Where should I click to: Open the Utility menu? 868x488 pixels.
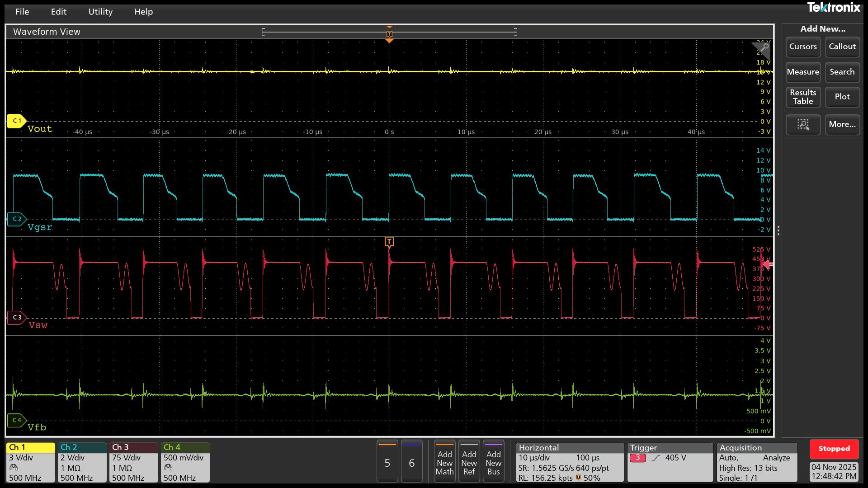100,12
